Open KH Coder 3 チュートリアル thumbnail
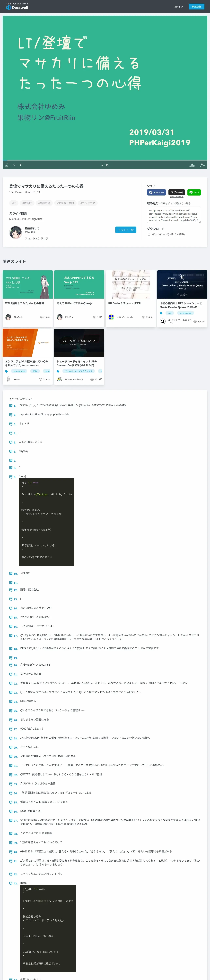The width and height of the screenshot is (210, 980). tap(131, 284)
